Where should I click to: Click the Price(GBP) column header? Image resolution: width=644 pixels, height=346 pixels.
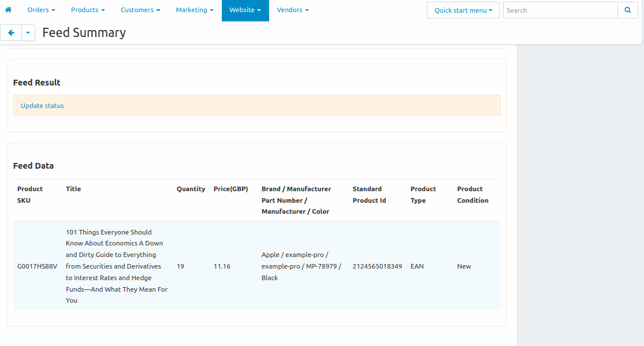(x=231, y=189)
